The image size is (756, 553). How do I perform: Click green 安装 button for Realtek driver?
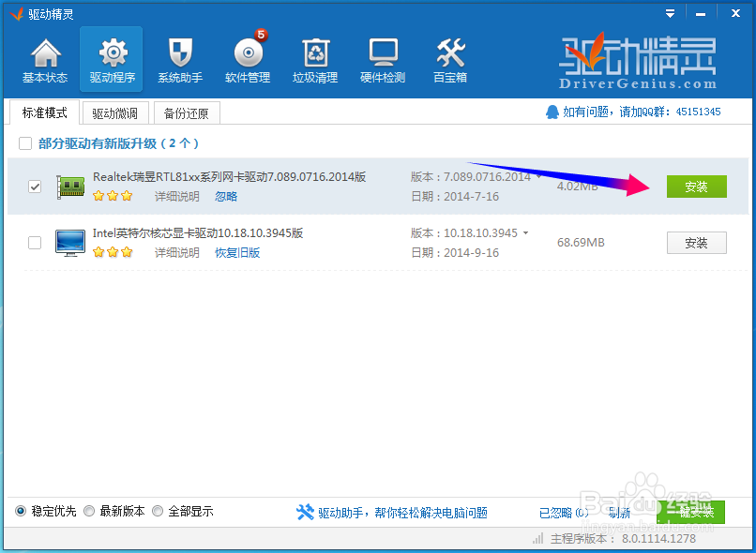pos(697,187)
